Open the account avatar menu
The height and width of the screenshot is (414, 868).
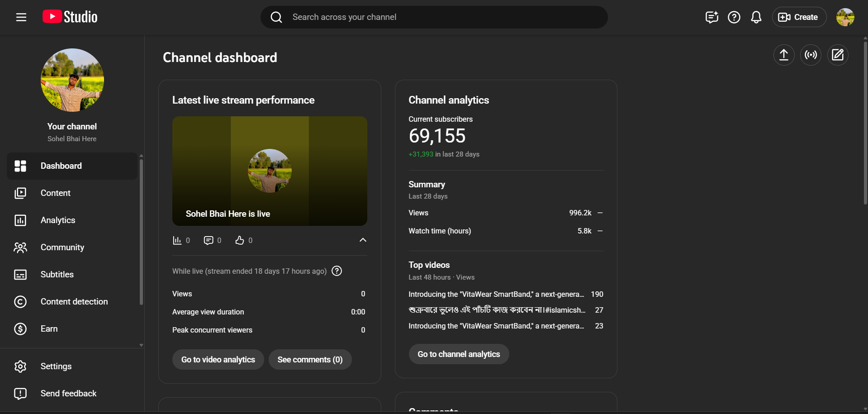[x=844, y=17]
